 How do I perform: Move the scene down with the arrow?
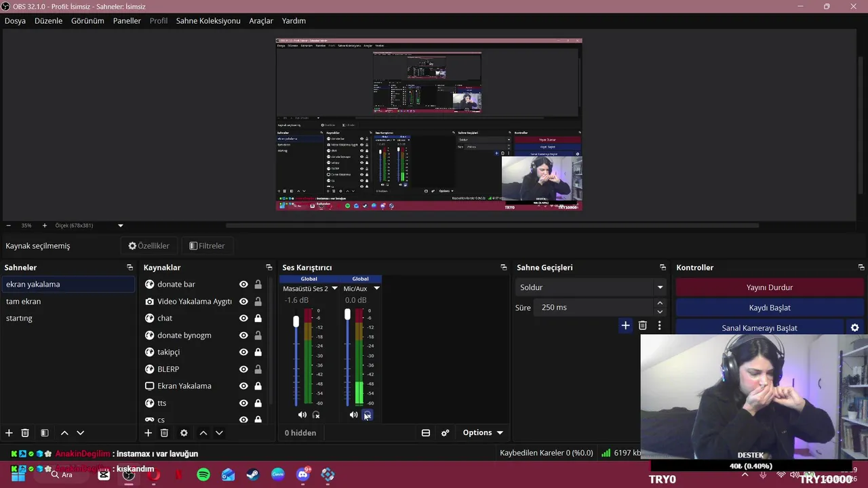pos(80,432)
